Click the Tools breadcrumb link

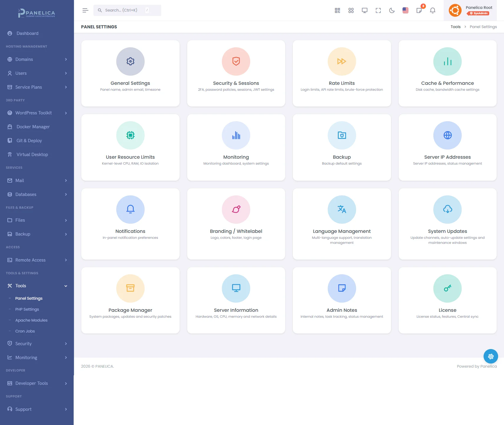[x=455, y=27]
